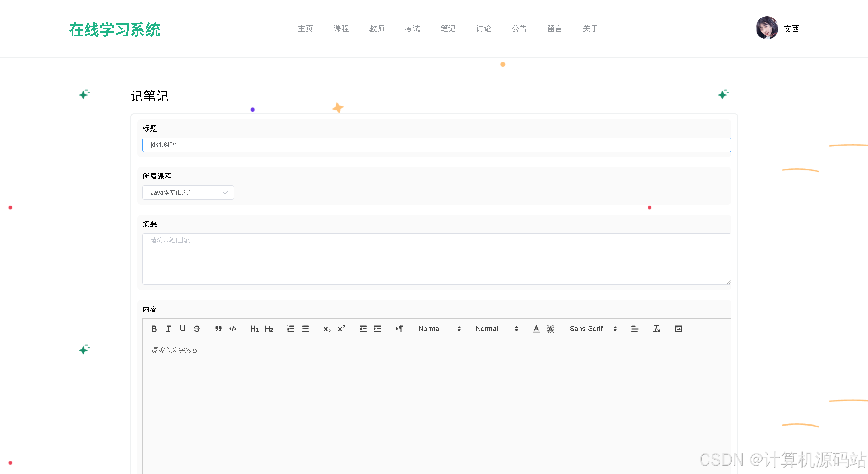Go to the 课程 navigation menu
The height and width of the screenshot is (474, 868).
pyautogui.click(x=341, y=28)
